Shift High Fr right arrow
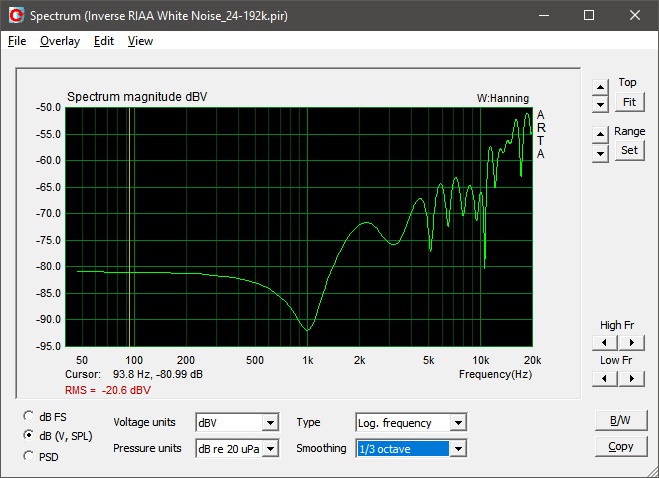The height and width of the screenshot is (478, 659). [631, 343]
